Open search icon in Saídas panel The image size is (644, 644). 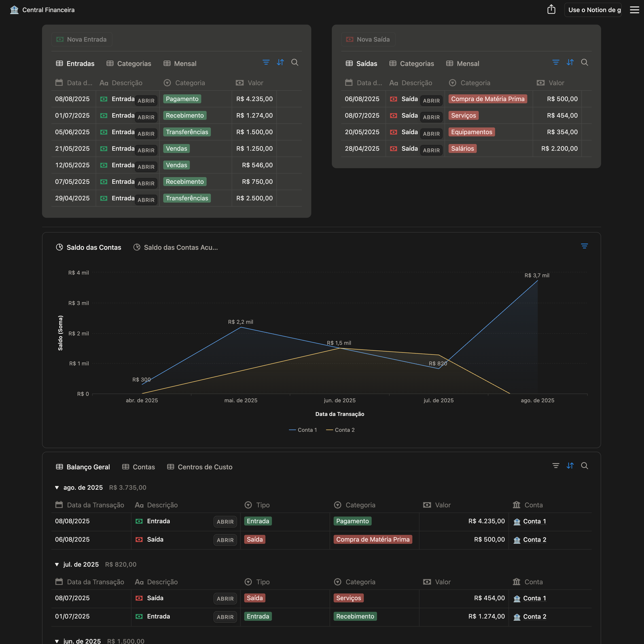point(584,62)
